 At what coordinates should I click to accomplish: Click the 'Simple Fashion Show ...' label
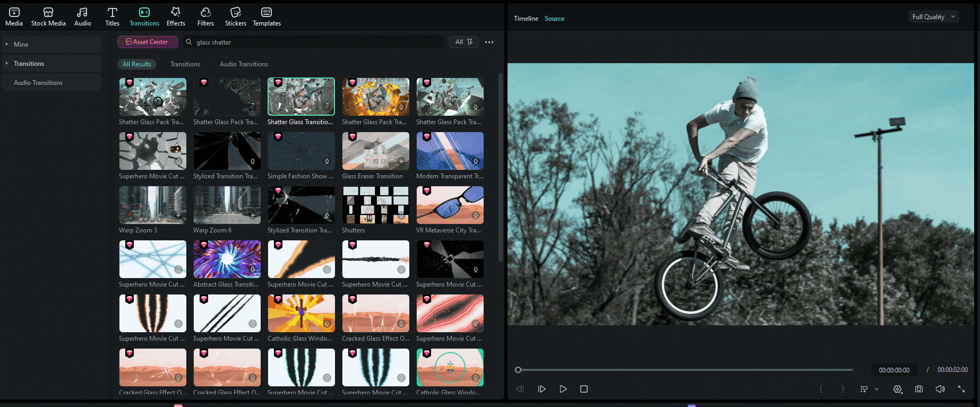[x=300, y=176]
